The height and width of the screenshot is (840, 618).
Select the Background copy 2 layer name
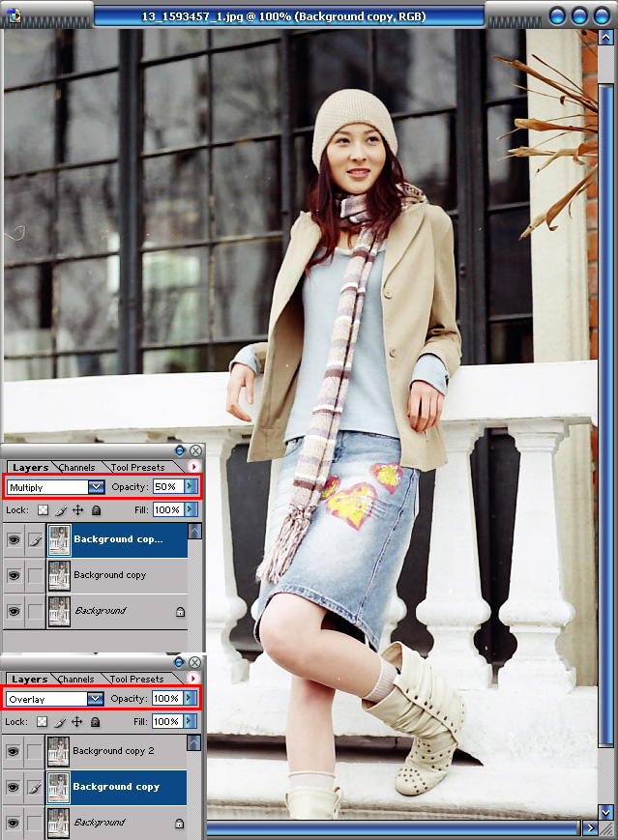113,751
